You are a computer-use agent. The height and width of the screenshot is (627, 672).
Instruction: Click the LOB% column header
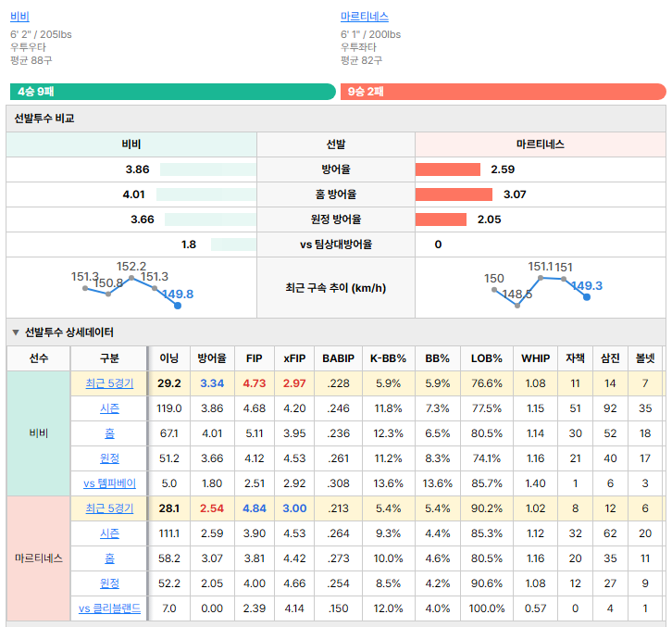(x=487, y=358)
